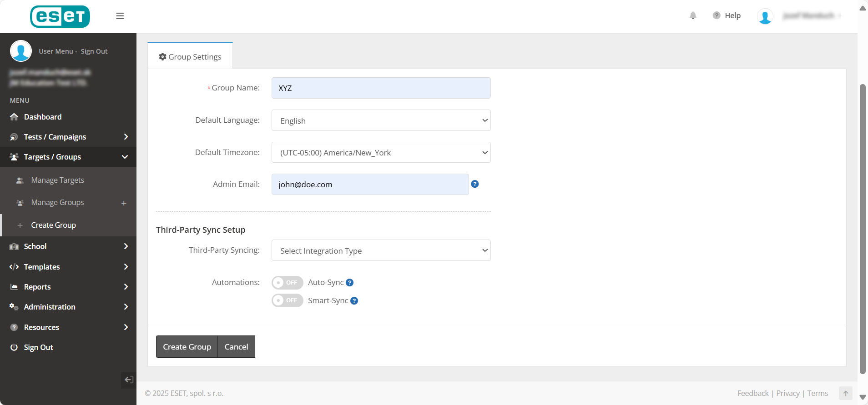Click the collapse sidebar arrow icon
The width and height of the screenshot is (868, 405).
tap(129, 380)
